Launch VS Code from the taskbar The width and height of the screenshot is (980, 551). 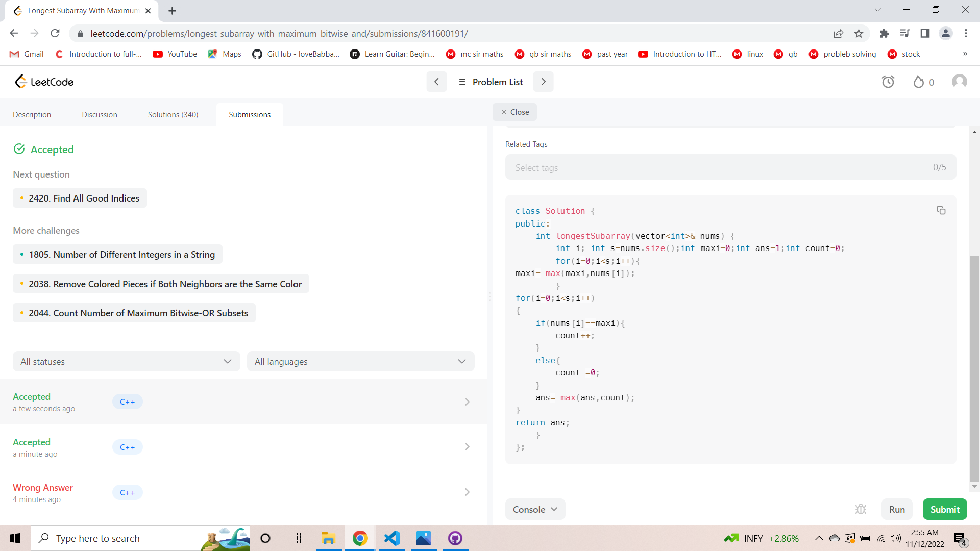pos(391,538)
